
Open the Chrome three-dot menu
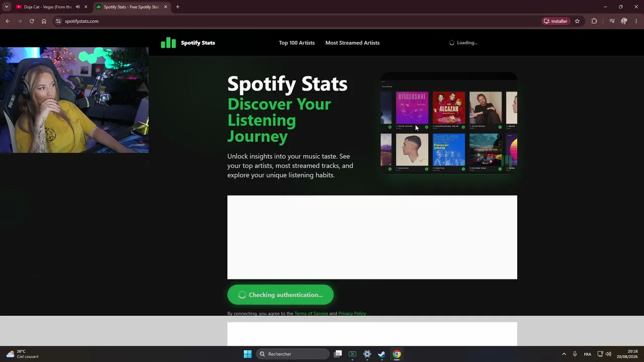(x=636, y=21)
